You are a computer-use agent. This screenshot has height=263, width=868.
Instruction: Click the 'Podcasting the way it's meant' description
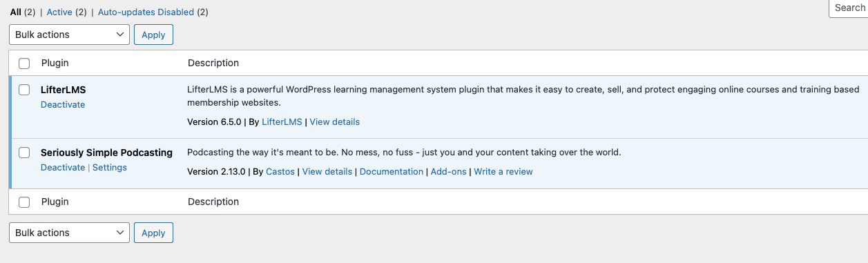404,153
